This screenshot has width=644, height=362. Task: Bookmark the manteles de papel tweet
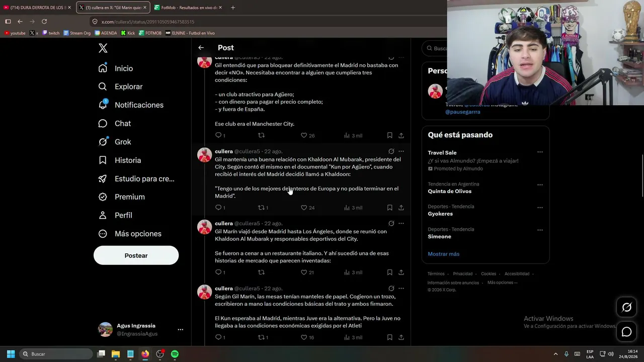tap(389, 337)
